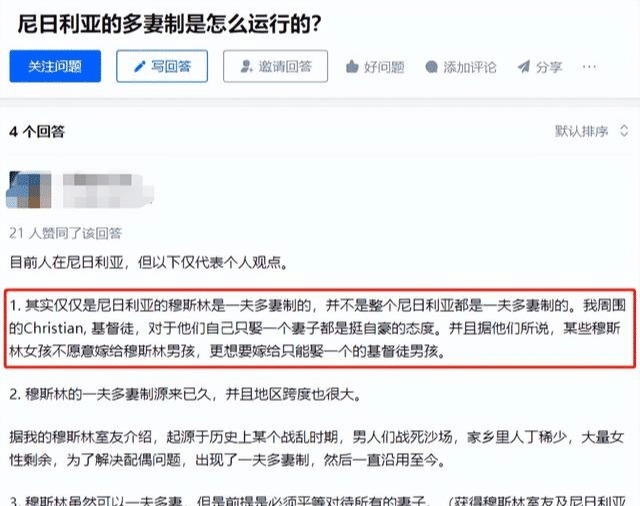Click the 关注问题 follow question button
Screen dimensions: 640x506
click(55, 66)
